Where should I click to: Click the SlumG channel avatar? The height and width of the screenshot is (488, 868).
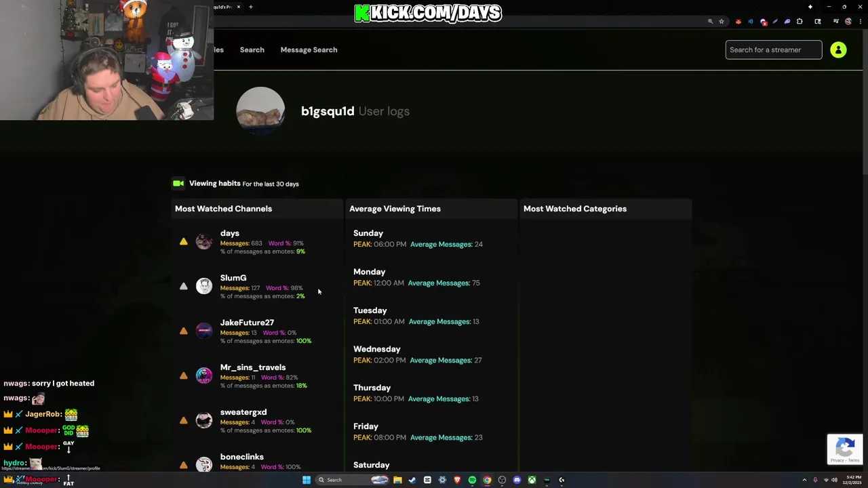pyautogui.click(x=203, y=286)
